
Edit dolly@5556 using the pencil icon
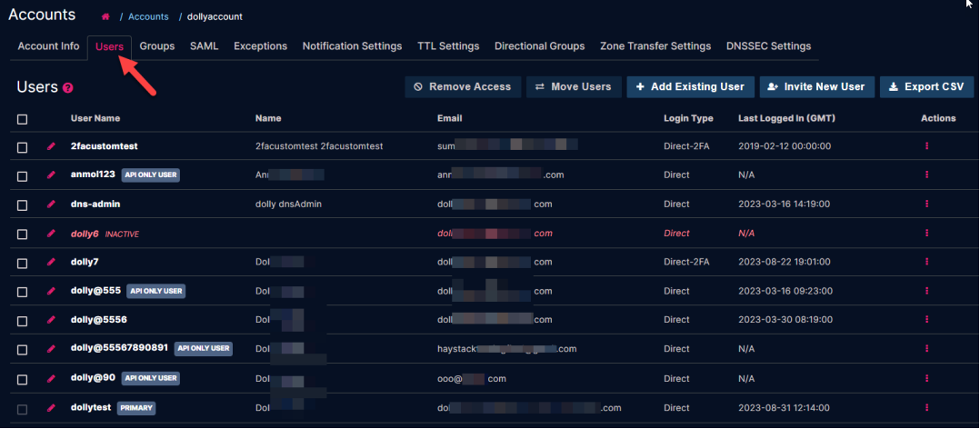51,320
